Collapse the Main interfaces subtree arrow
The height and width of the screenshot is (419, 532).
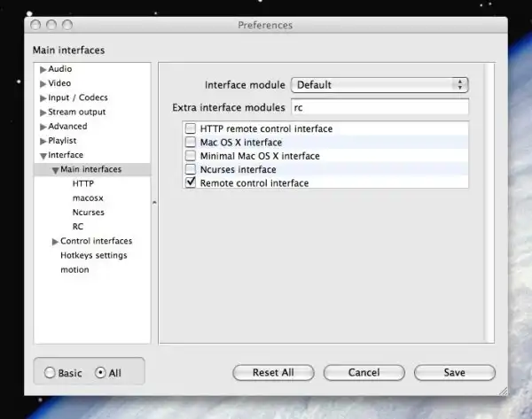(x=55, y=170)
